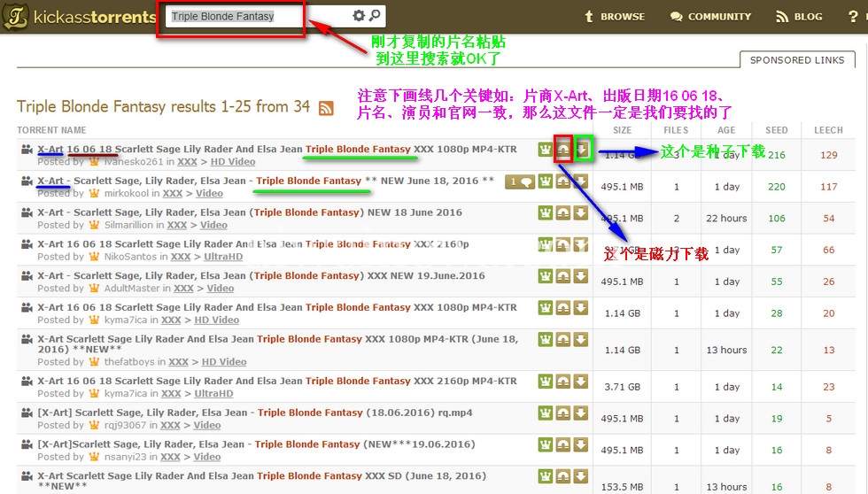
Task: Sort results by the Seed column
Action: [x=777, y=130]
